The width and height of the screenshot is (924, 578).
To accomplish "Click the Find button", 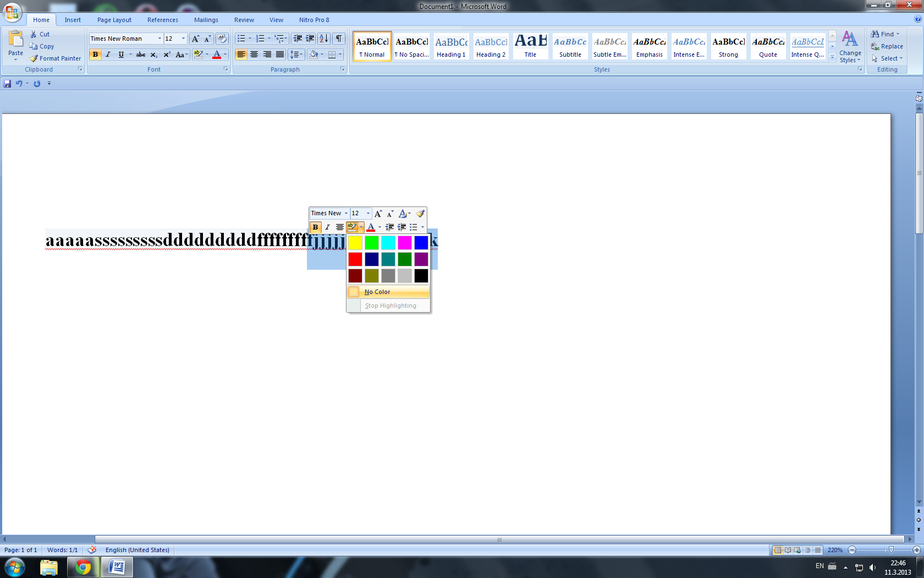I will (885, 34).
